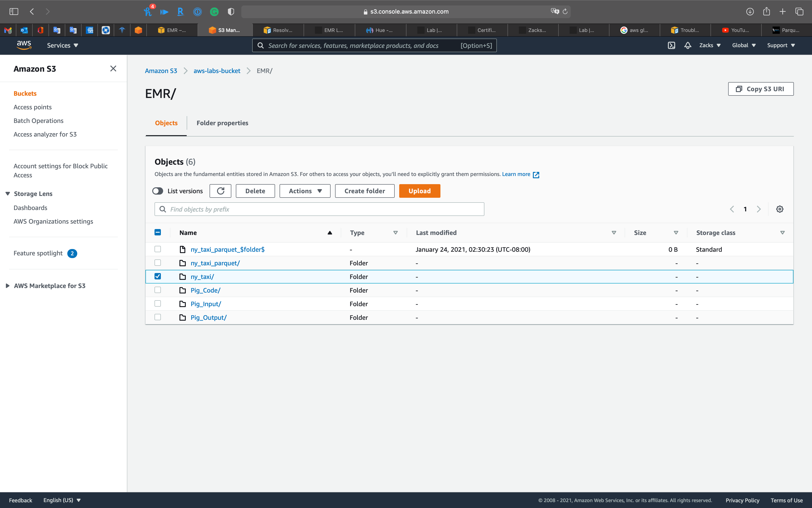Toggle the select-all checkbox in table header
The image size is (812, 508).
click(158, 232)
